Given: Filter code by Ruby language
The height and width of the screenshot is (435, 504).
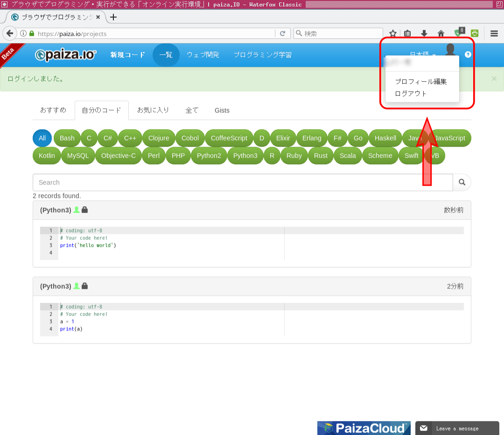Looking at the screenshot, I should tap(294, 156).
